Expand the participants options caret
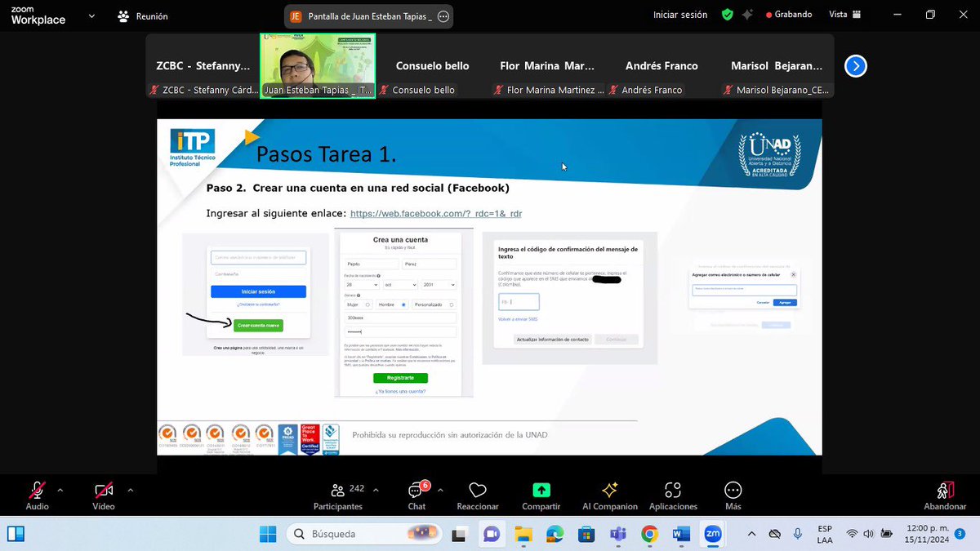980x551 pixels. pos(376,490)
